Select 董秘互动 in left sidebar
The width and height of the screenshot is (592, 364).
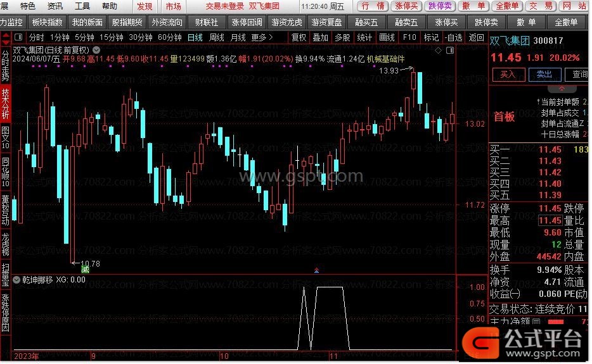point(5,210)
